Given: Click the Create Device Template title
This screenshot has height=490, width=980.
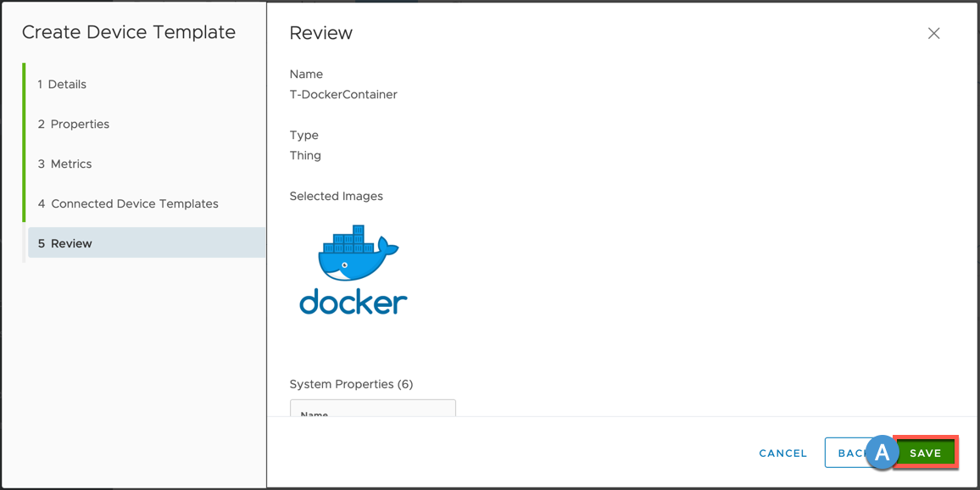Looking at the screenshot, I should (x=129, y=32).
